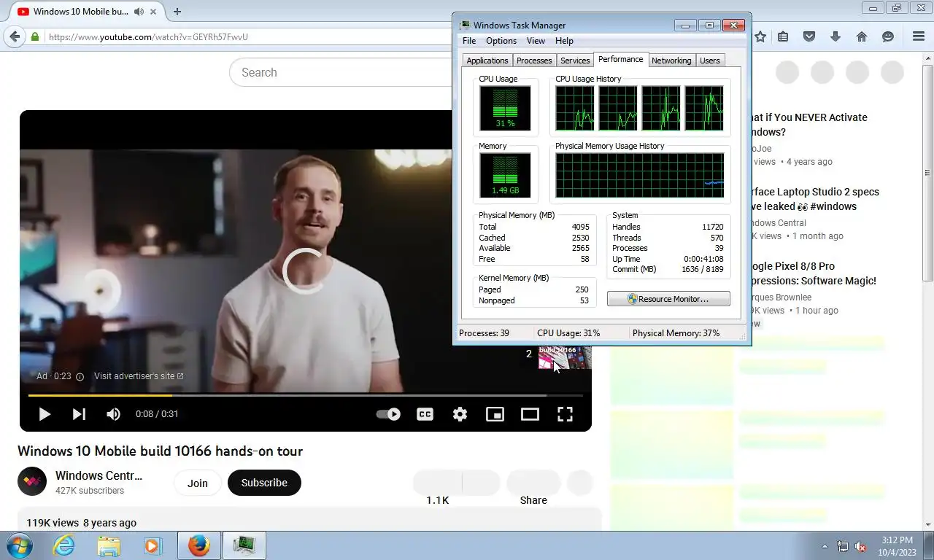Open the Windows Start button
The width and height of the screenshot is (934, 560).
(19, 545)
